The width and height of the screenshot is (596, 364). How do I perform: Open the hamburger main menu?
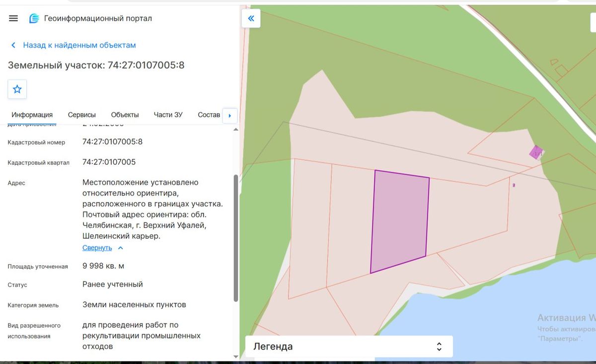point(13,18)
